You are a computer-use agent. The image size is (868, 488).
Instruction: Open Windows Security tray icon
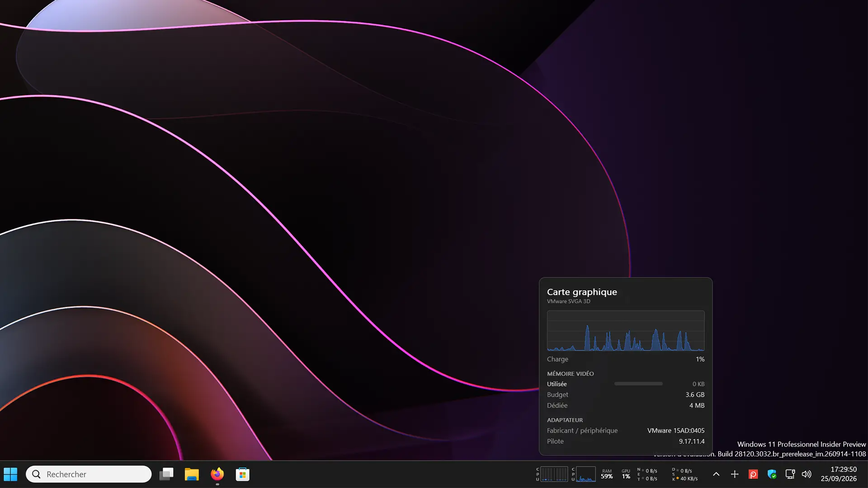pyautogui.click(x=772, y=474)
